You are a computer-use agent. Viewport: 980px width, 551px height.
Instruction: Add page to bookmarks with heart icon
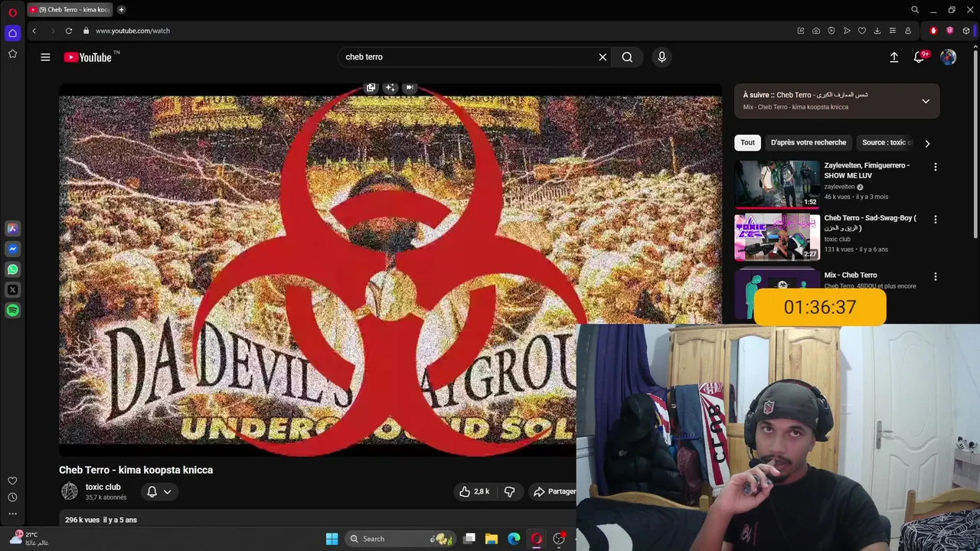pos(862,31)
